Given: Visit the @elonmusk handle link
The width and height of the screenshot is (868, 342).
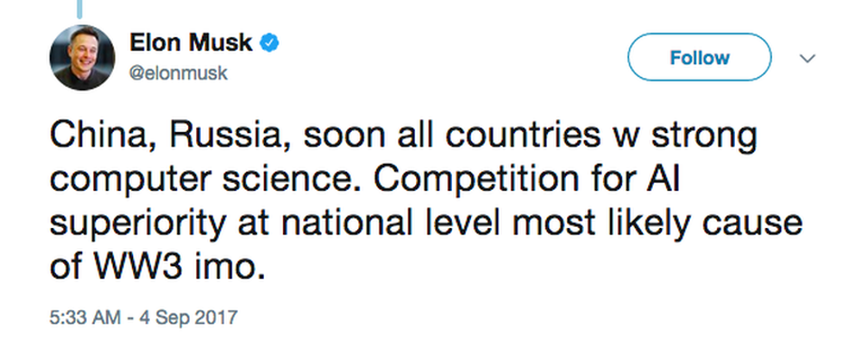Looking at the screenshot, I should click(178, 73).
